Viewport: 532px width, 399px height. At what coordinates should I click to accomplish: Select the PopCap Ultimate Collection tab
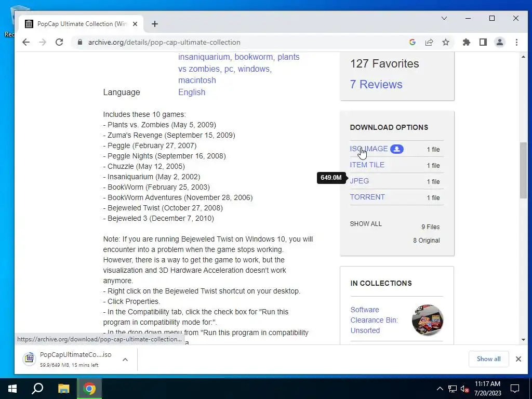82,24
